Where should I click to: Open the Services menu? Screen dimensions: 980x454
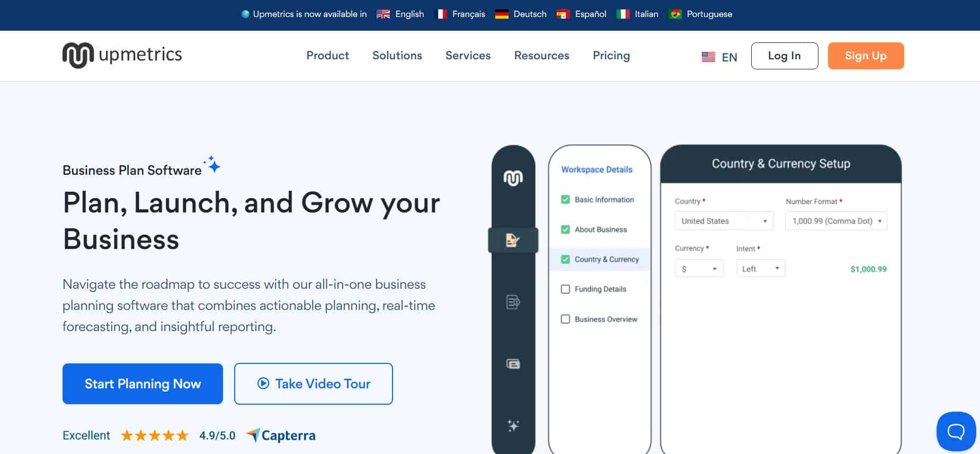468,56
